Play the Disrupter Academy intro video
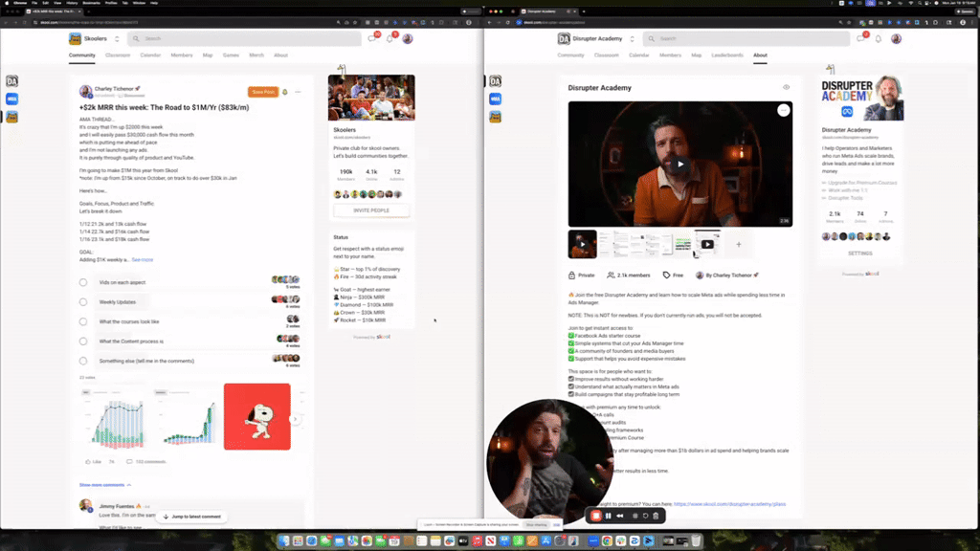This screenshot has width=980, height=551. coord(680,165)
